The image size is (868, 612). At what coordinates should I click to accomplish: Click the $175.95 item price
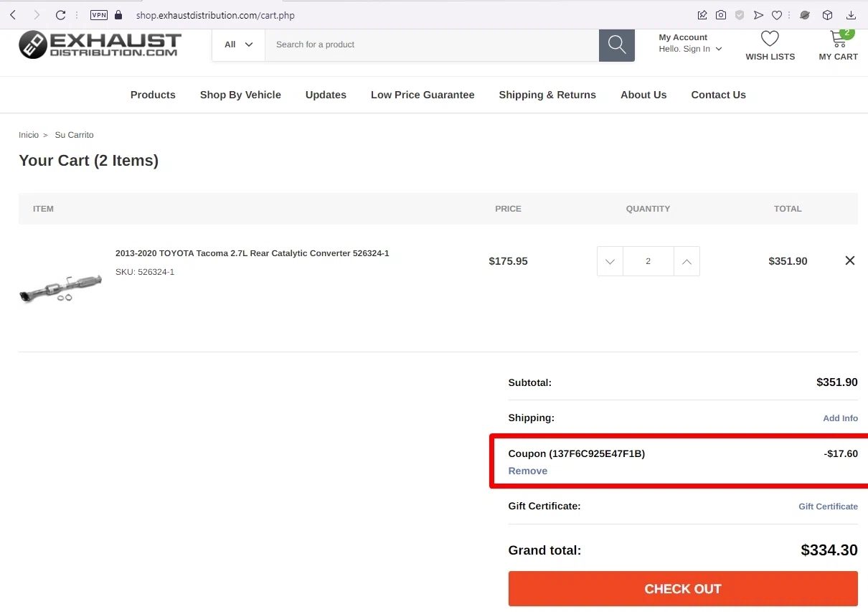(508, 261)
